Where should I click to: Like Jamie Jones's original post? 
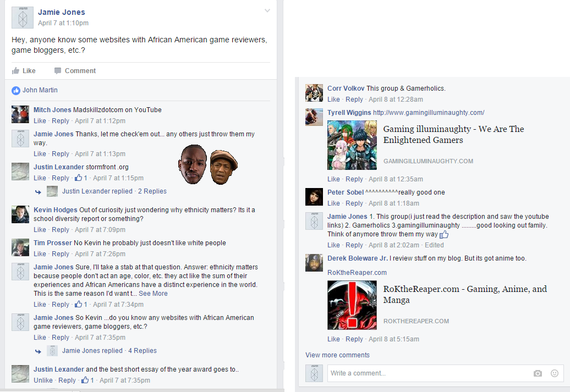coord(24,71)
